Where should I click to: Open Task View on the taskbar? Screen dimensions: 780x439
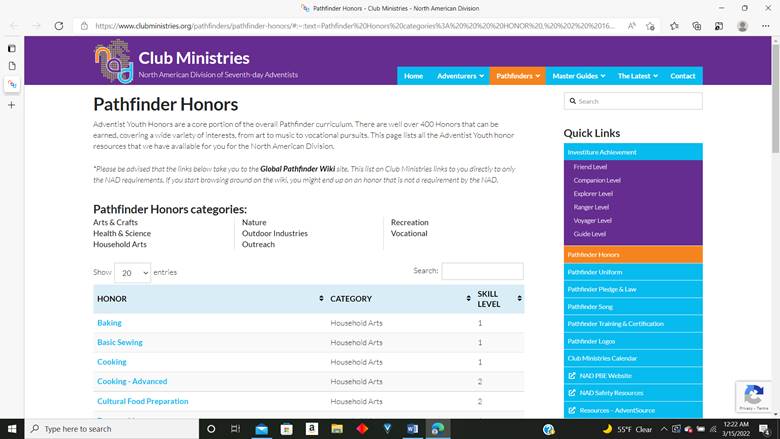235,429
